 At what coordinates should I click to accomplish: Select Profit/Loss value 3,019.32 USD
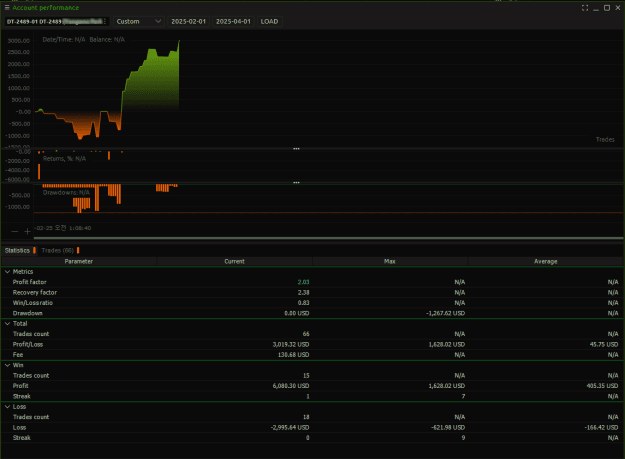291,344
